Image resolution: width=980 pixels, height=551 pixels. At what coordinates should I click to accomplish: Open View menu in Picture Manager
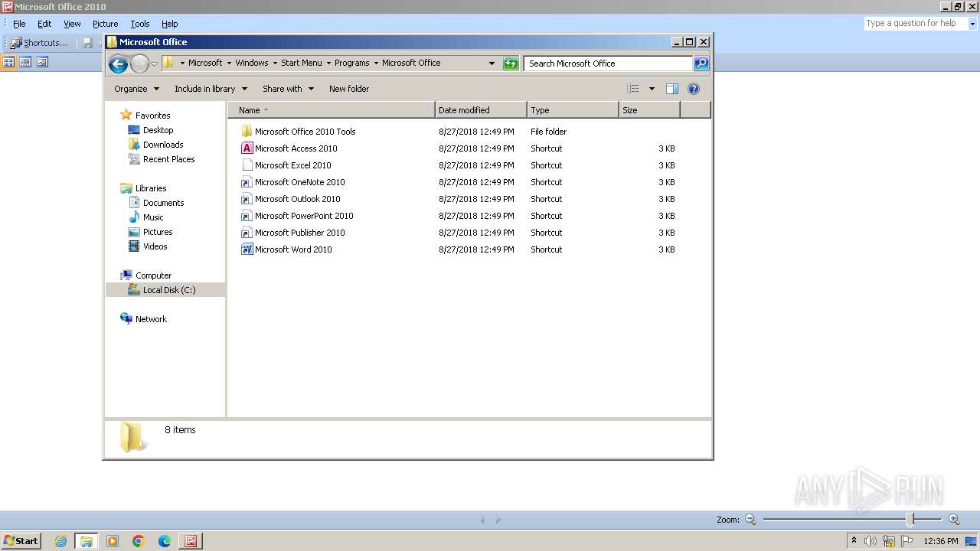pos(72,24)
